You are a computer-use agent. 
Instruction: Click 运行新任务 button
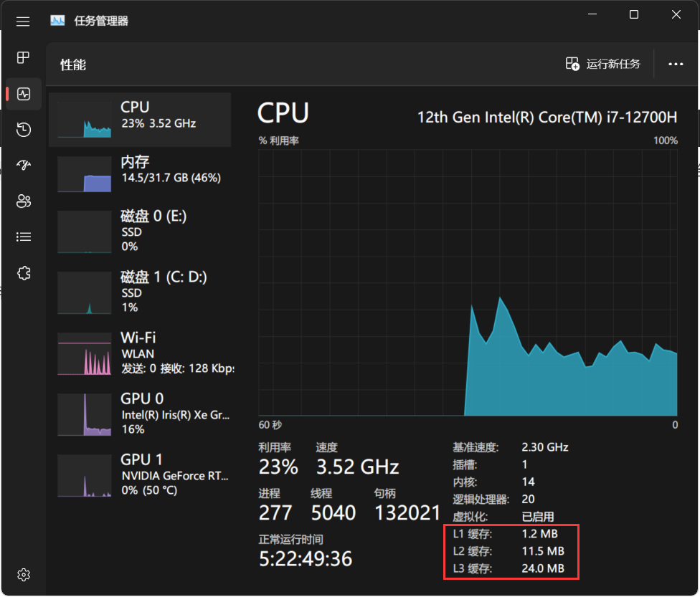602,64
